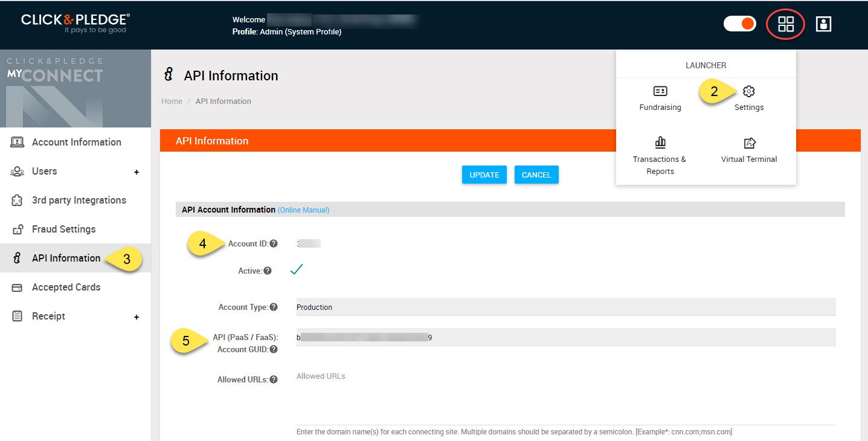The image size is (868, 441).
Task: Click help icon next to Account ID
Action: 274,243
